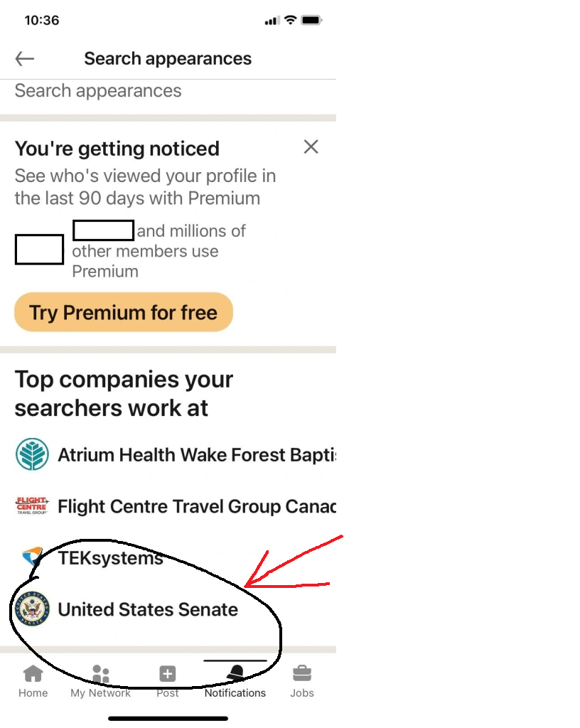Open the United States Senate entry
580x728 pixels.
click(148, 609)
